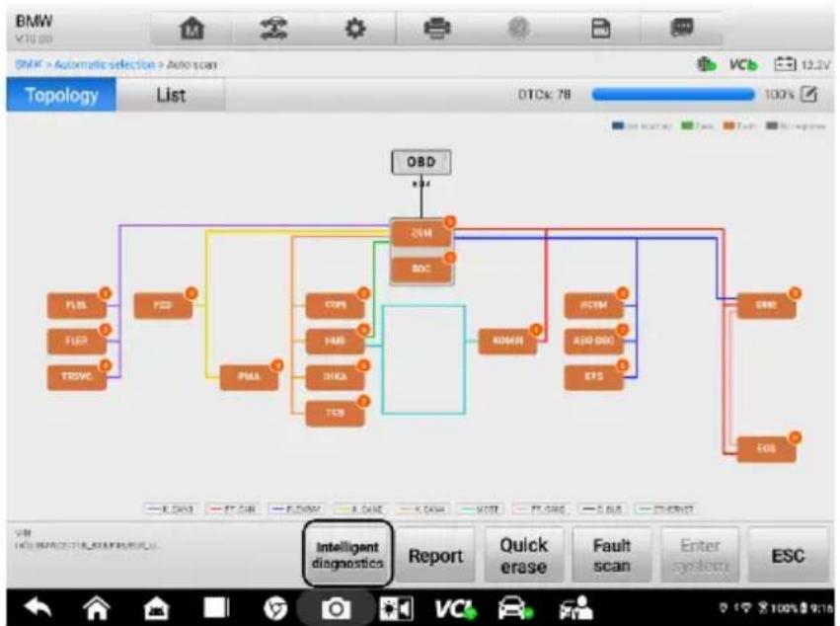Save the scan using the save icon
Image resolution: width=840 pixels, height=626 pixels.
click(600, 28)
